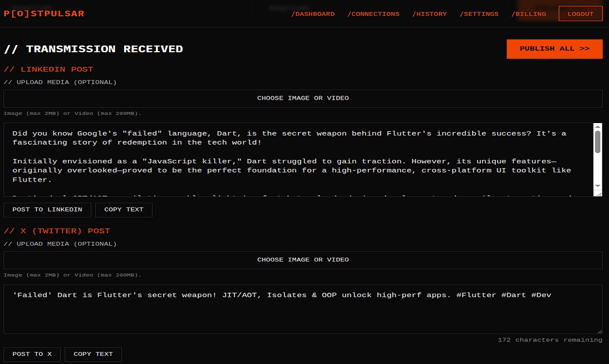
Task: Copy text of the LinkedIn post
Action: (124, 210)
